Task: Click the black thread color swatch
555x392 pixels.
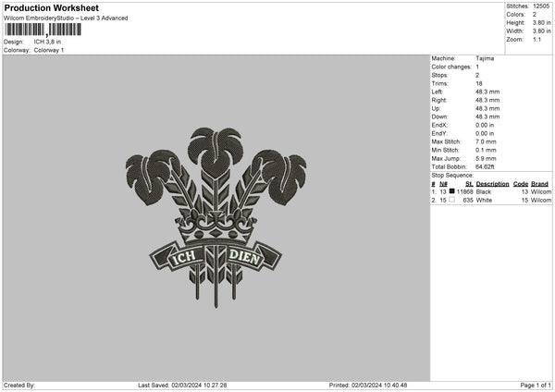Action: (x=451, y=191)
